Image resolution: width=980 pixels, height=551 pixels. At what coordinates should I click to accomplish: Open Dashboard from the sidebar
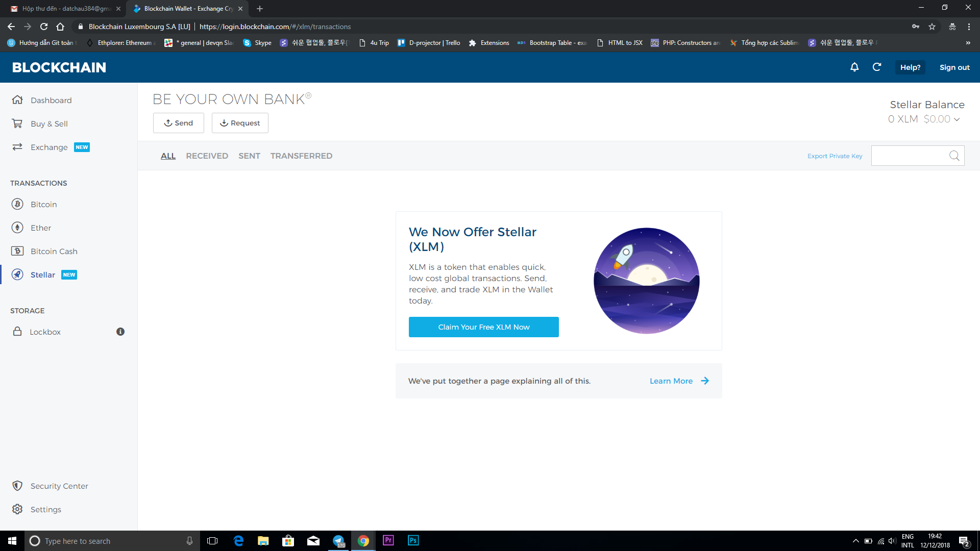51,100
